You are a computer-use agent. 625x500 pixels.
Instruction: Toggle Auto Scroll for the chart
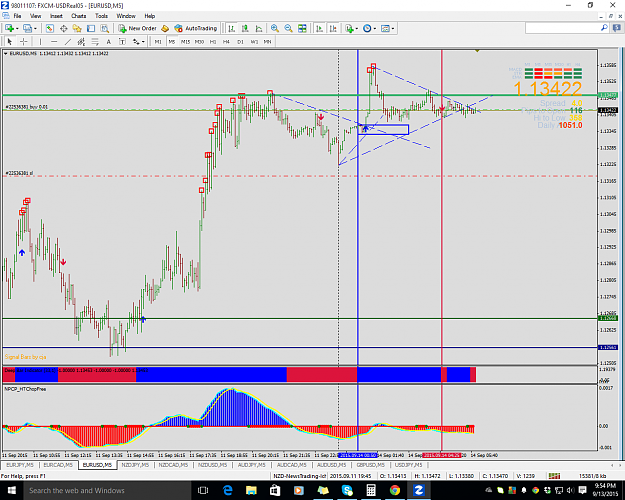[320, 28]
